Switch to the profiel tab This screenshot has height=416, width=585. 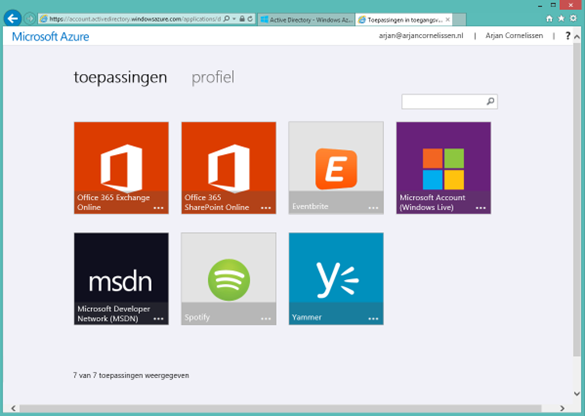(x=213, y=78)
